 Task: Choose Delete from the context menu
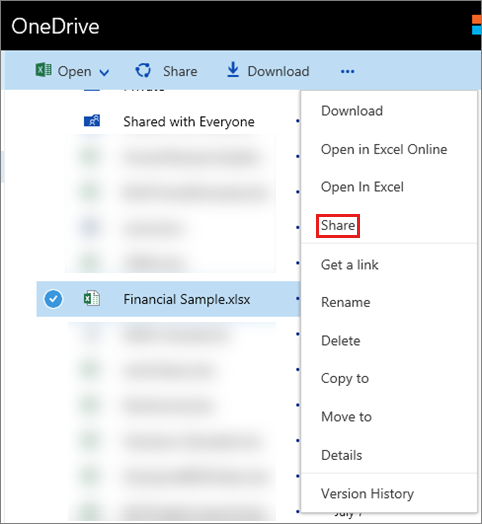coord(340,341)
